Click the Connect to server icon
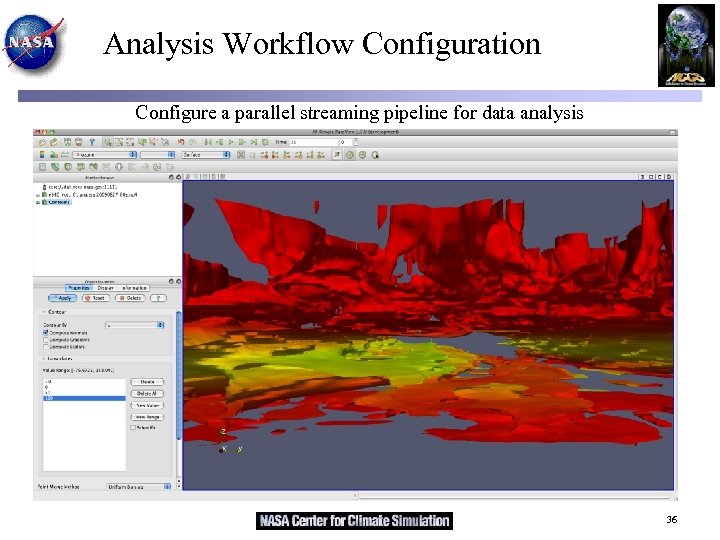720x540 pixels. click(68, 142)
